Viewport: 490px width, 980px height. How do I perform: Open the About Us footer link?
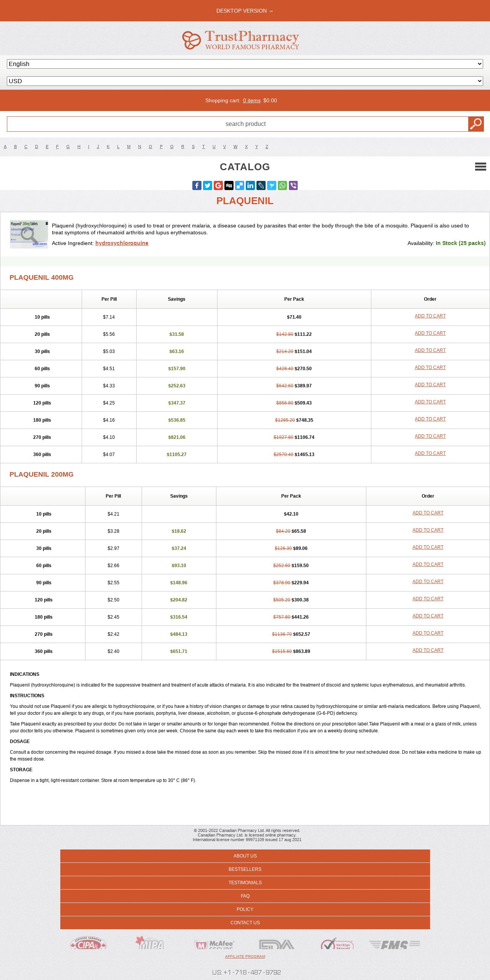click(245, 856)
